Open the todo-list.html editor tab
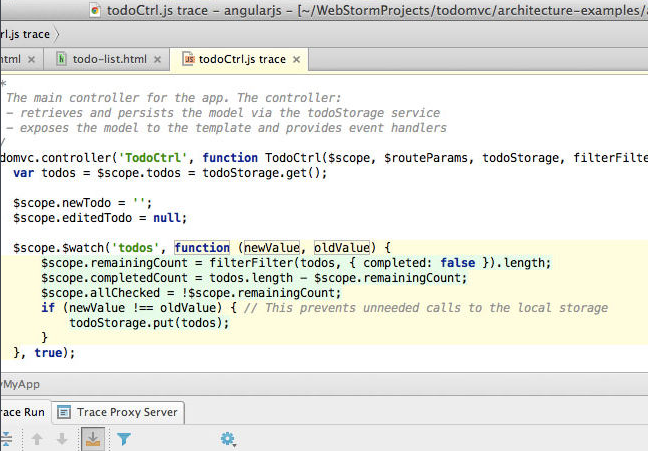 point(107,59)
